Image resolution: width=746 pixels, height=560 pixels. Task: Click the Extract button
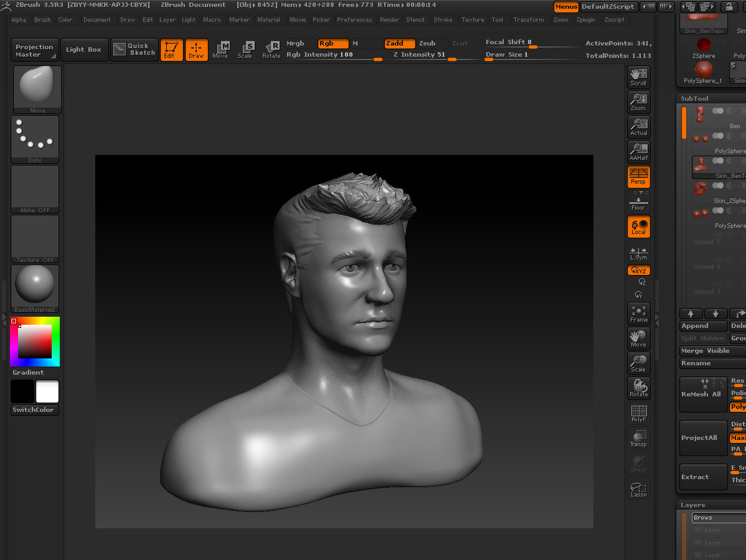point(704,477)
